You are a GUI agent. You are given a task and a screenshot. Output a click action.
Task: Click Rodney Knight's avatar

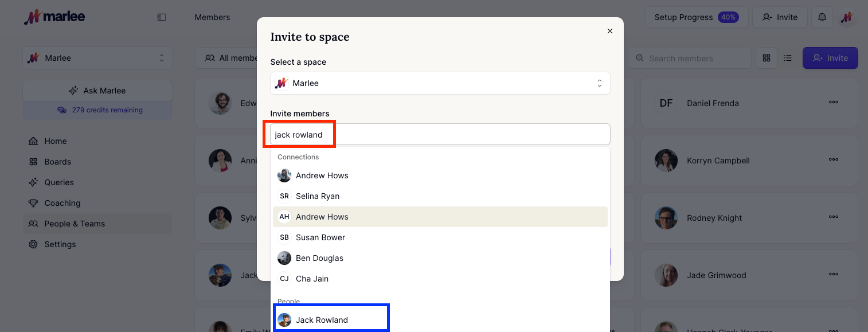(666, 218)
